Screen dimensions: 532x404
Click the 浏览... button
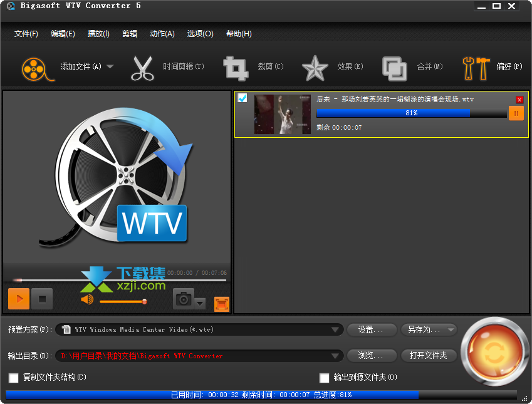pos(372,356)
